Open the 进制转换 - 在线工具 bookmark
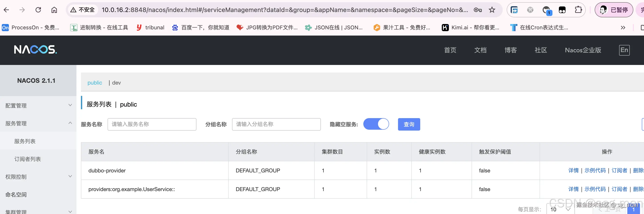 99,28
